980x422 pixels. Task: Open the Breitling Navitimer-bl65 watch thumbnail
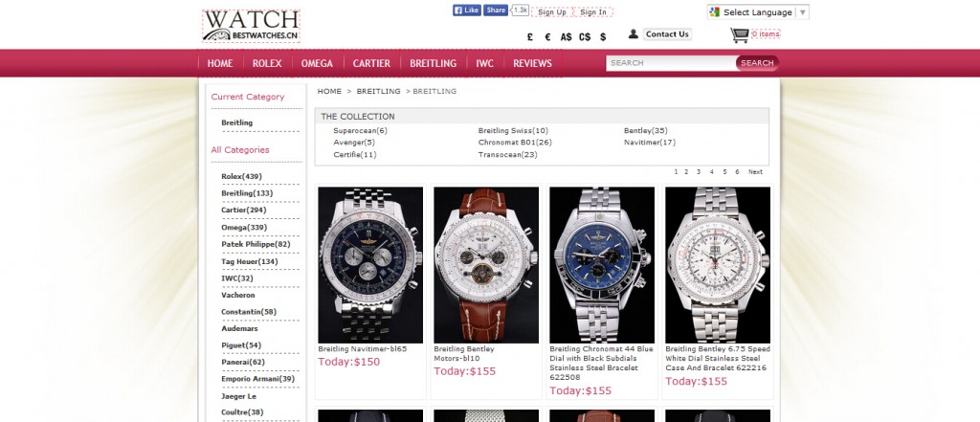pos(370,264)
